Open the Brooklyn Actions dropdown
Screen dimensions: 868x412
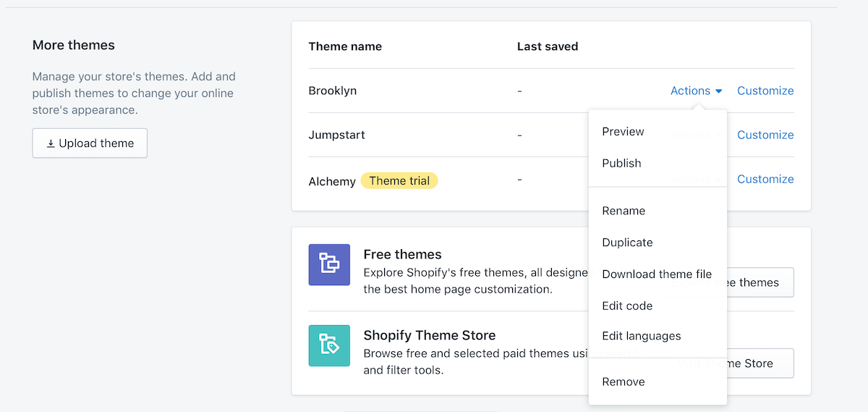pyautogui.click(x=696, y=91)
